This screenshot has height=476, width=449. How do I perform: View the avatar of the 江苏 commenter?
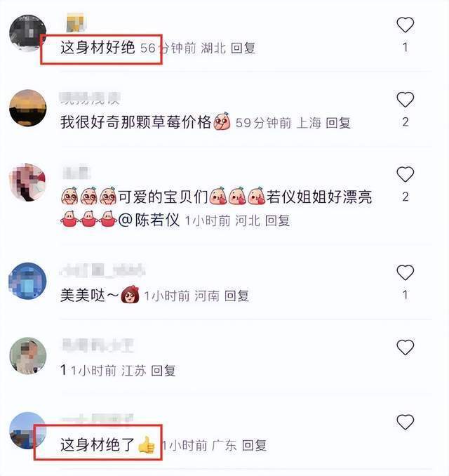pyautogui.click(x=28, y=355)
